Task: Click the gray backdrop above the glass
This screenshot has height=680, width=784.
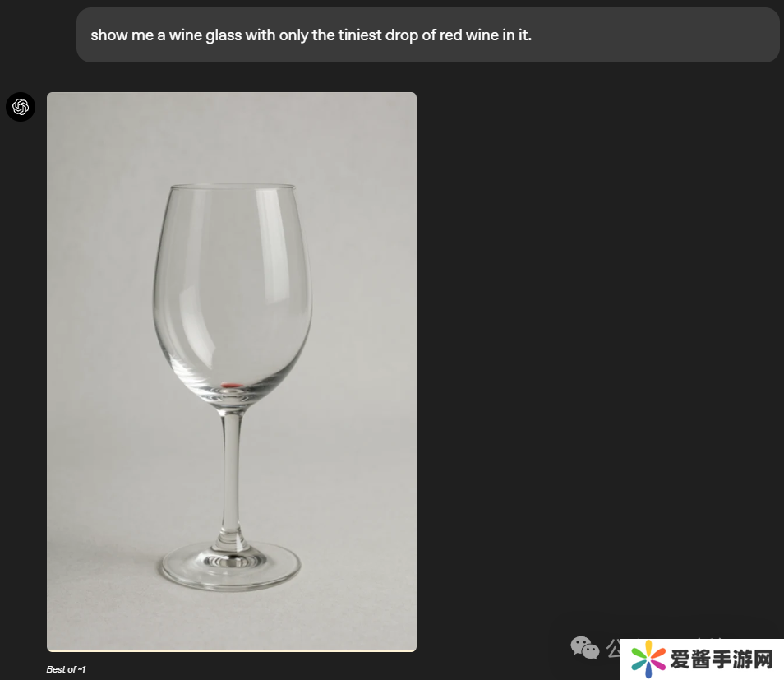Action: click(232, 137)
